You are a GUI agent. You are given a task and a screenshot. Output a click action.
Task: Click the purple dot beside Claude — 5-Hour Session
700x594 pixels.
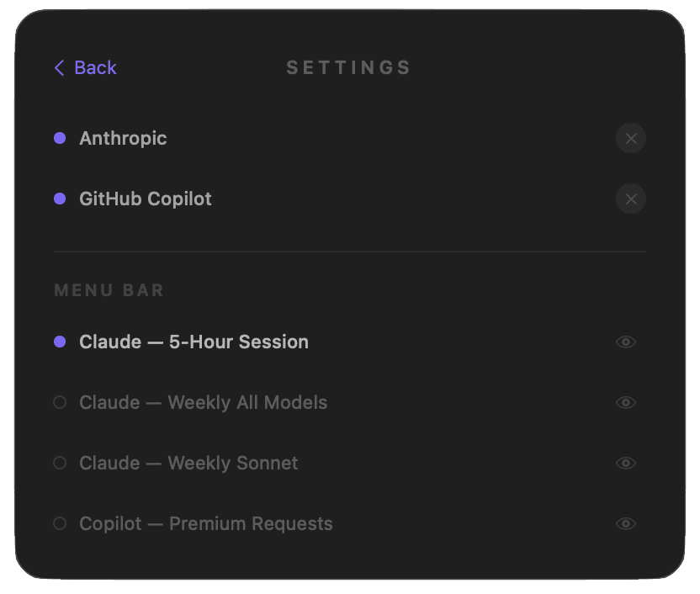click(59, 342)
